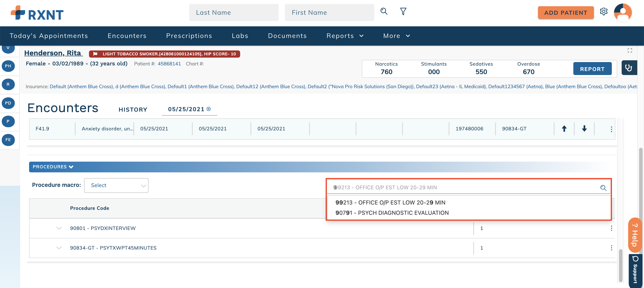Expand the Reports menu
The image size is (644, 288).
[345, 36]
